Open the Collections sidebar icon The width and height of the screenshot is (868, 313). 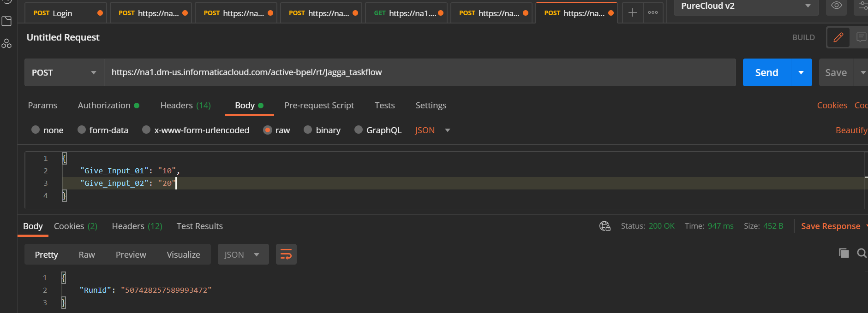6,21
